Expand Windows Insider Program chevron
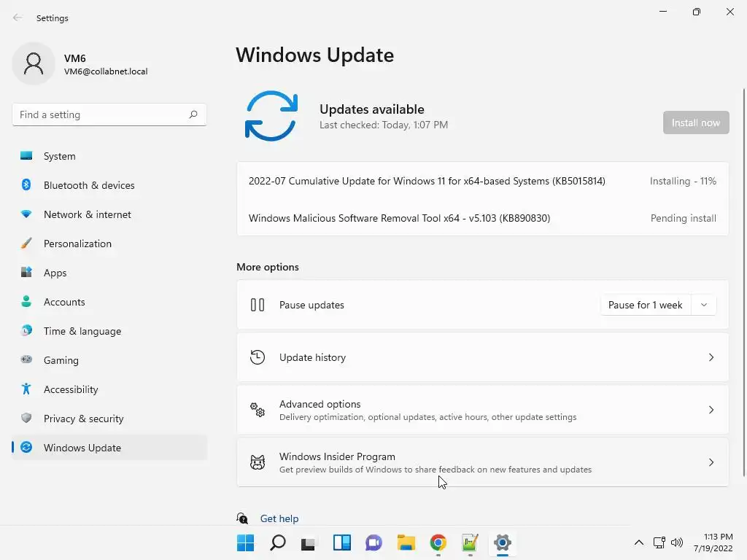747x560 pixels. tap(711, 462)
